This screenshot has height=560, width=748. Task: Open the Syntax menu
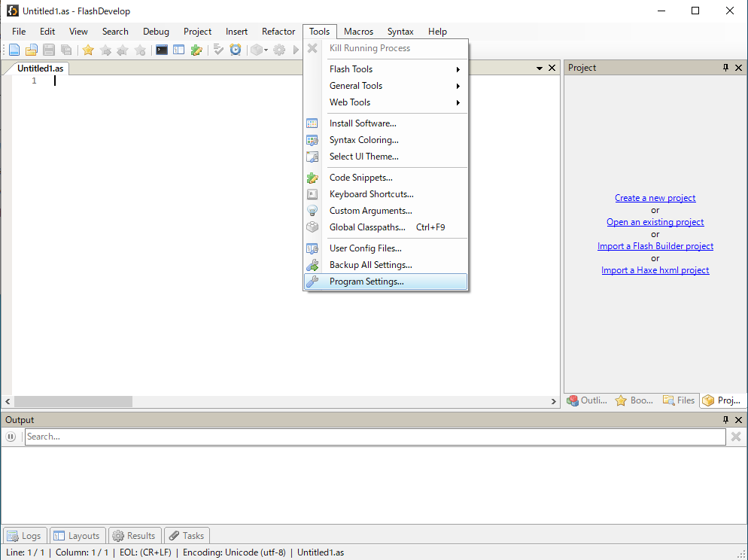400,32
